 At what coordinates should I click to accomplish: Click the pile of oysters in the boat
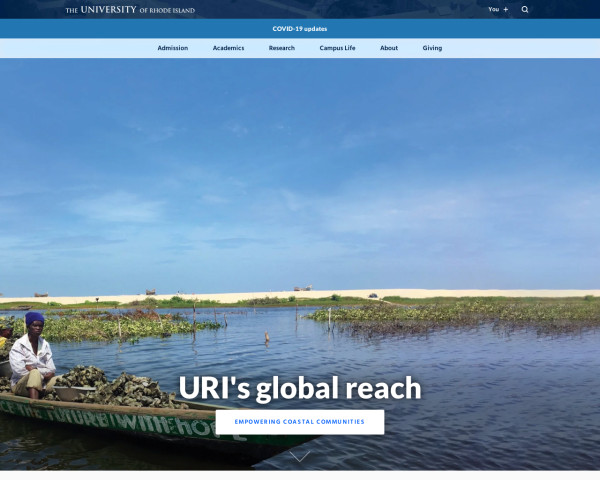pos(100,384)
